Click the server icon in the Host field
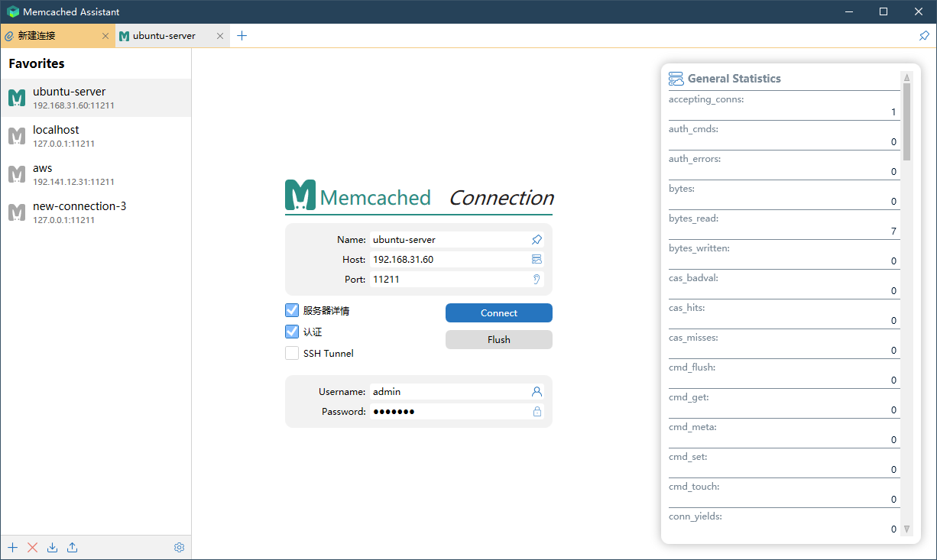This screenshot has height=560, width=937. point(537,260)
